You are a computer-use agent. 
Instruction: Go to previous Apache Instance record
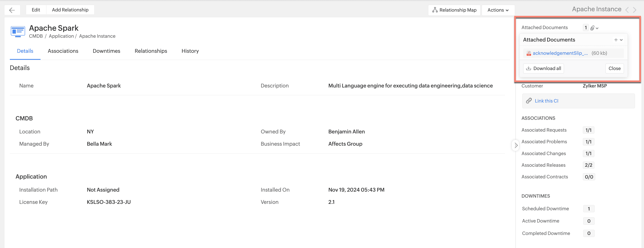click(x=627, y=10)
